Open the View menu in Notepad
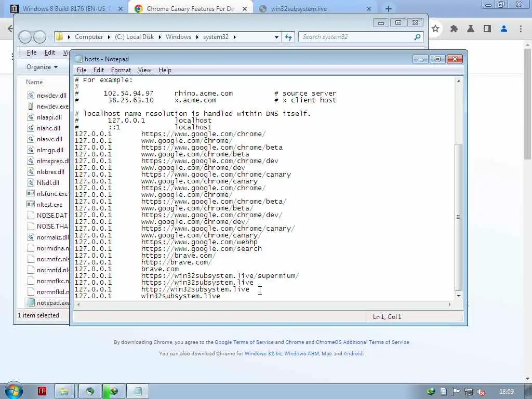This screenshot has width=532, height=399. [144, 70]
